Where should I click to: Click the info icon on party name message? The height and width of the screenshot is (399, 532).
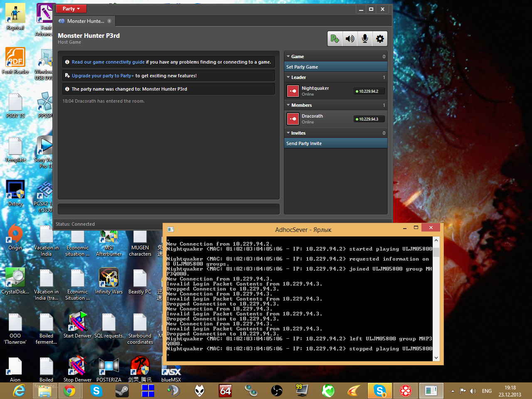point(67,89)
